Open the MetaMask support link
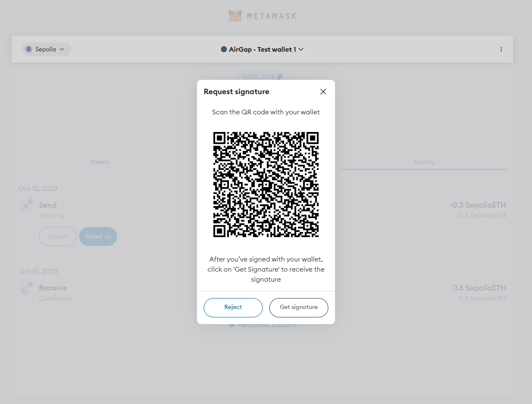Viewport: 532px width, 404px height. [266, 325]
